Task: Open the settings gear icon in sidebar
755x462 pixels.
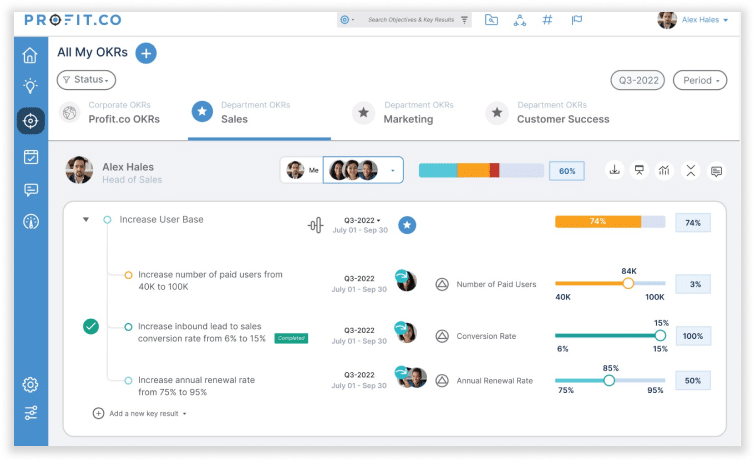Action: click(30, 384)
